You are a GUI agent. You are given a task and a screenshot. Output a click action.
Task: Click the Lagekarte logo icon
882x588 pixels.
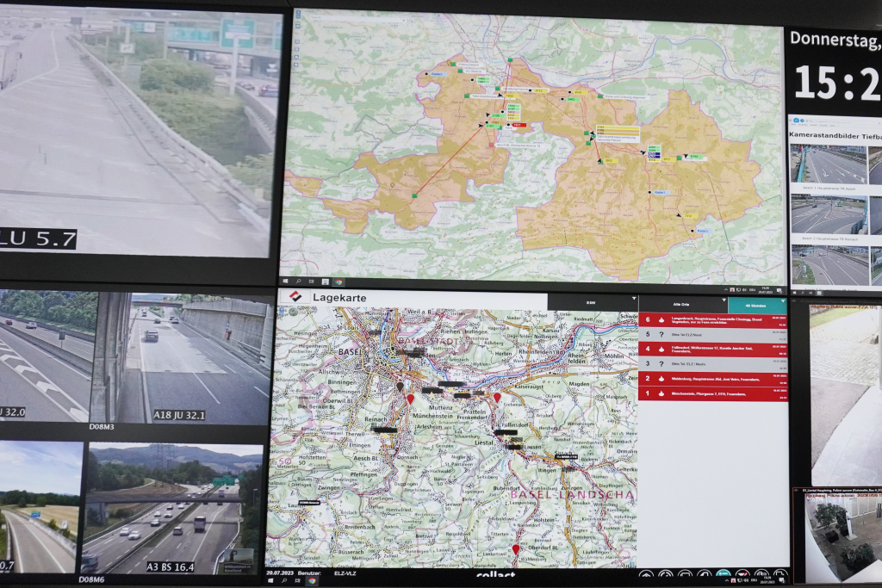point(295,296)
